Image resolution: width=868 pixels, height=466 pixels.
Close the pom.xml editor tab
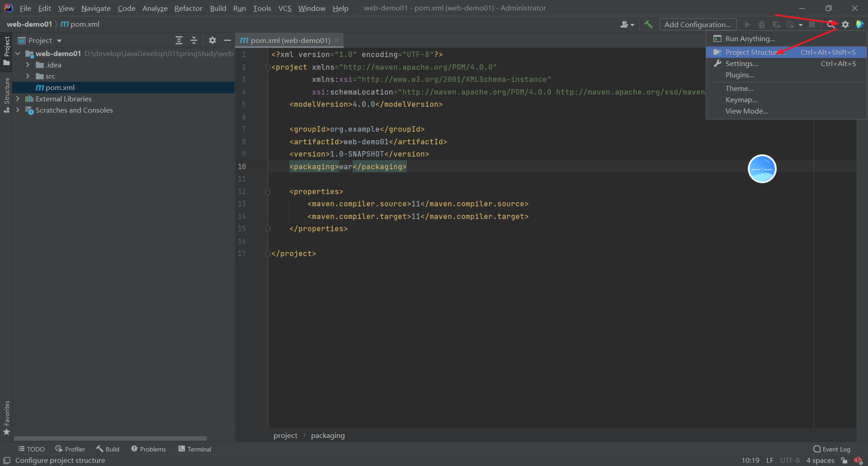point(337,40)
